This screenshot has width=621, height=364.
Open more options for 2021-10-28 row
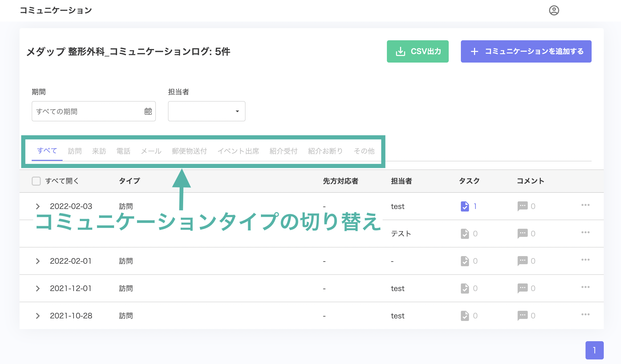click(585, 314)
